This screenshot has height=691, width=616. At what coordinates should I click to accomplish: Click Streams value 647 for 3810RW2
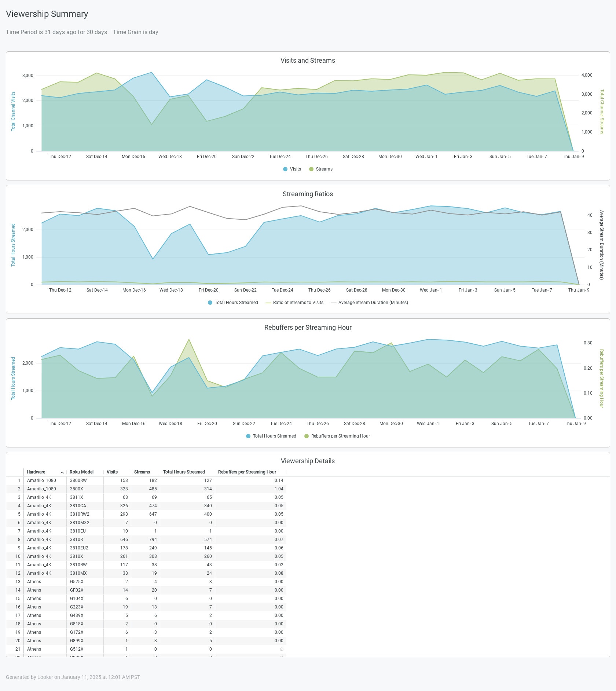(x=153, y=514)
